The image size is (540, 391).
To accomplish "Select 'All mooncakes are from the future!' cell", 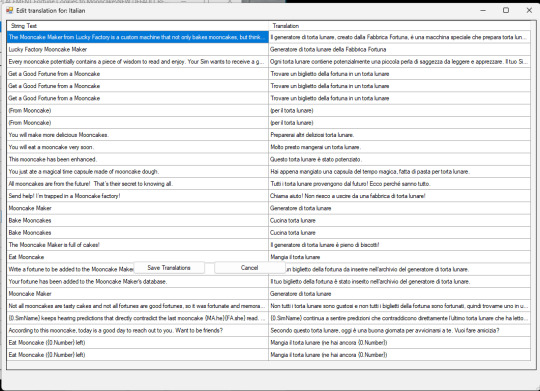I will click(x=137, y=184).
